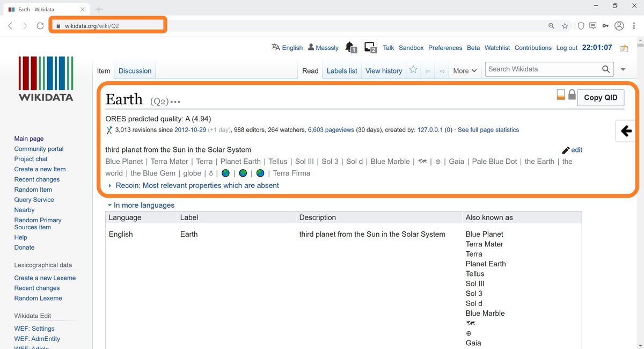Open the Talk link
Screen dimensions: 644x349
(389, 48)
